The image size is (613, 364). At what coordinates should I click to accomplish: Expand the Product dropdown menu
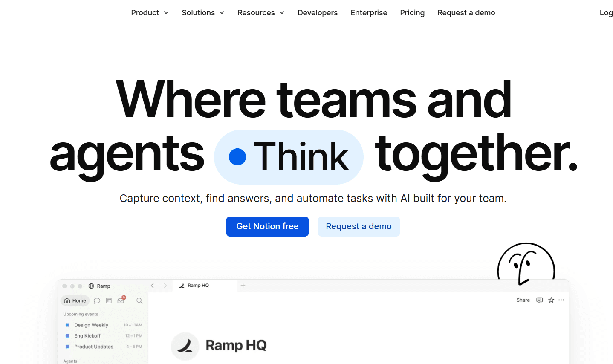(x=150, y=13)
